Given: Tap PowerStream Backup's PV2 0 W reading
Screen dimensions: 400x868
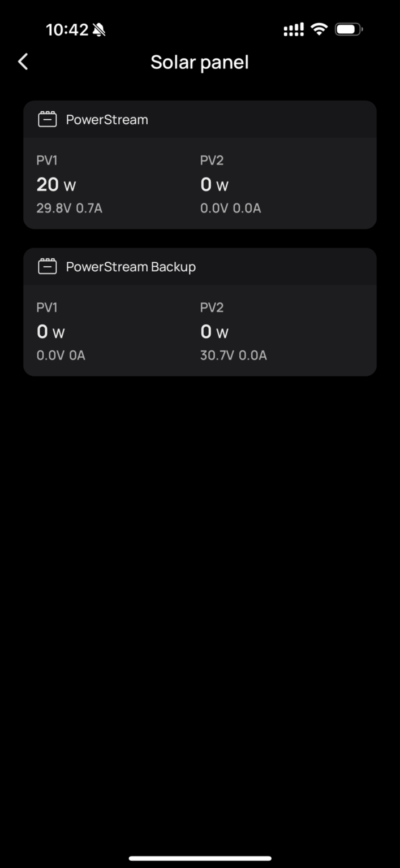Looking at the screenshot, I should click(214, 332).
